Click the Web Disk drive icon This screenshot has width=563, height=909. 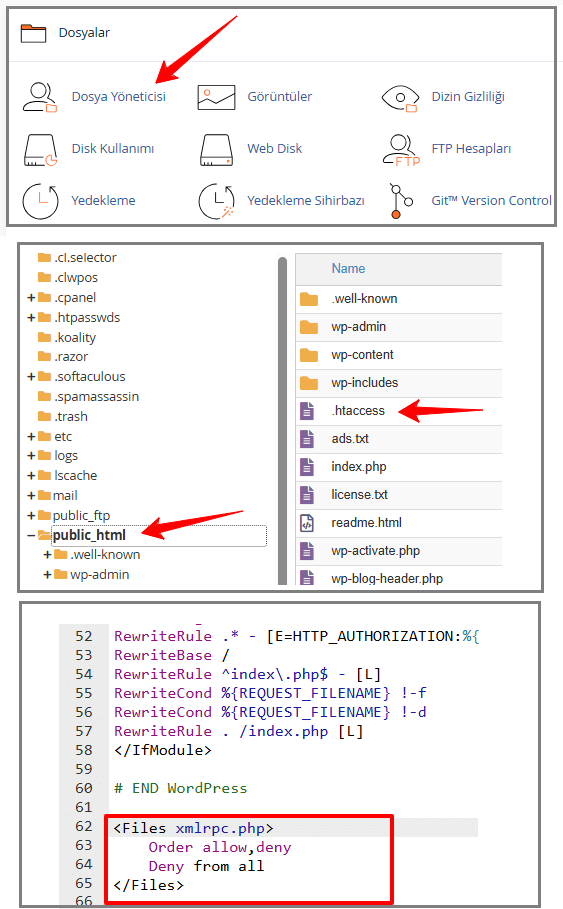216,150
